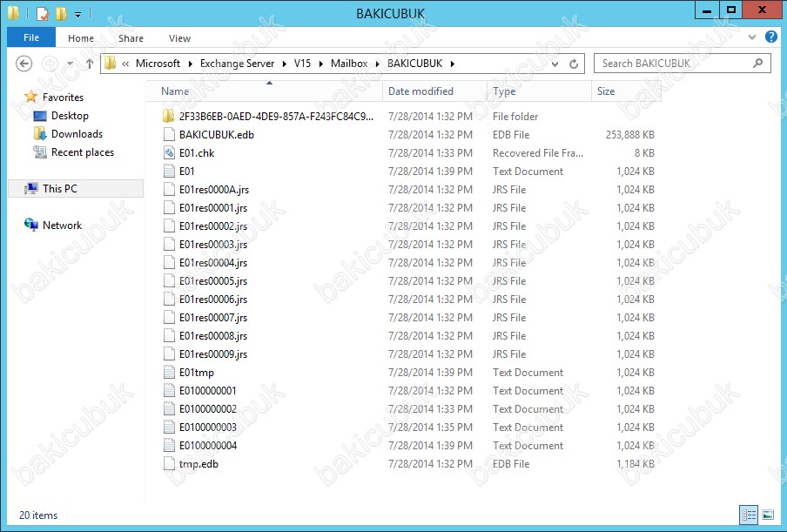
Task: Switch to Large icons view in status bar
Action: click(x=768, y=515)
